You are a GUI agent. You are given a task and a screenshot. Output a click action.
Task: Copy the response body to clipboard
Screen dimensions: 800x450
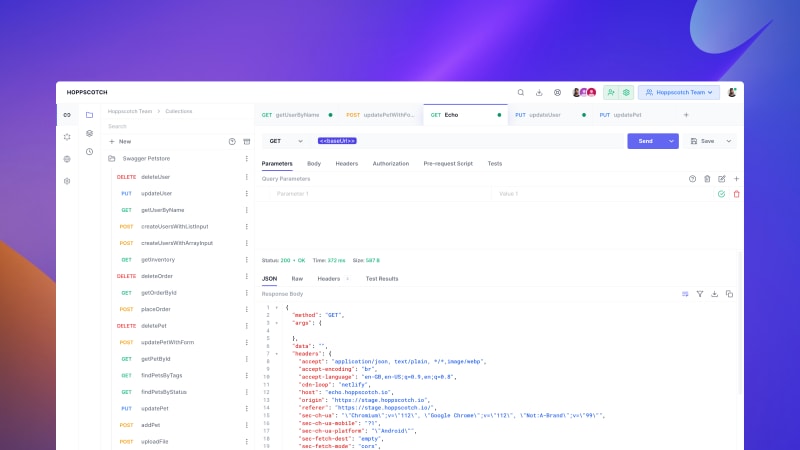(x=729, y=294)
